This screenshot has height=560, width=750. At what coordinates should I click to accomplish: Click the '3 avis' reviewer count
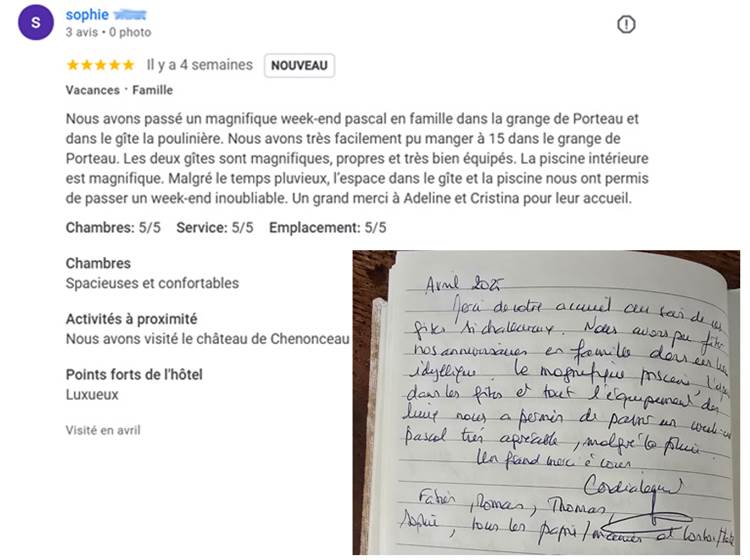(81, 32)
